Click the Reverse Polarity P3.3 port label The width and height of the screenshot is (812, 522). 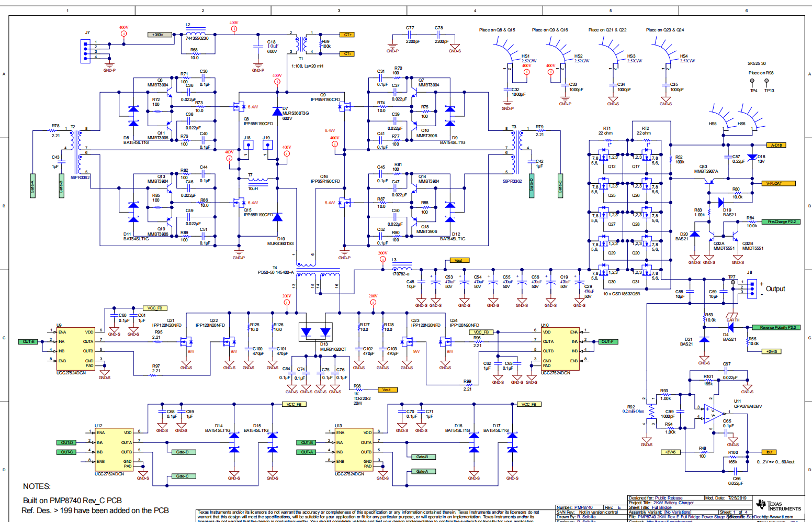(777, 327)
